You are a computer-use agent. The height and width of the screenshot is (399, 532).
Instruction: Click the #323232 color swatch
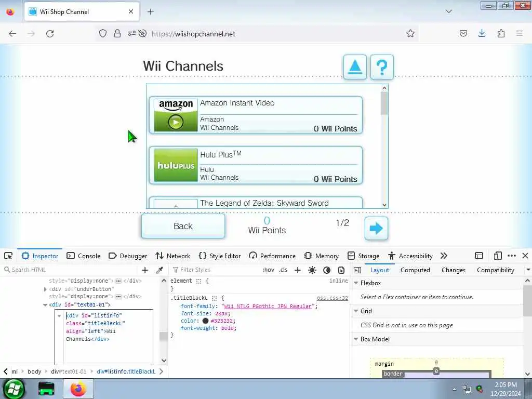[205, 321]
